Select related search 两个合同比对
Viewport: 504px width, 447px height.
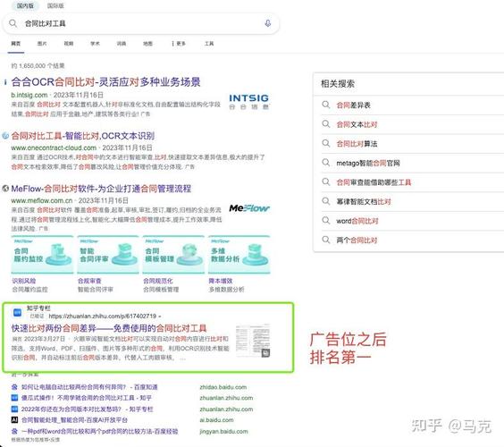(x=357, y=240)
